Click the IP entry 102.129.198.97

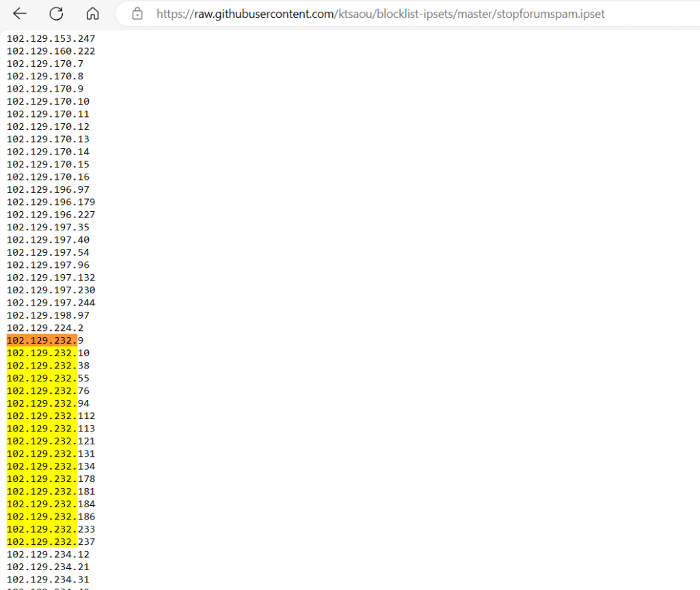(x=48, y=315)
